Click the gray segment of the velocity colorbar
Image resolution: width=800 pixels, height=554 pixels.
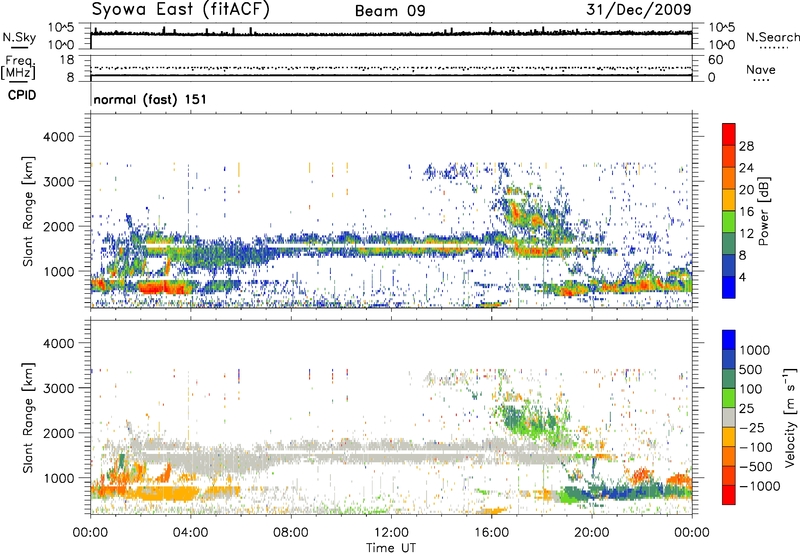pos(729,418)
